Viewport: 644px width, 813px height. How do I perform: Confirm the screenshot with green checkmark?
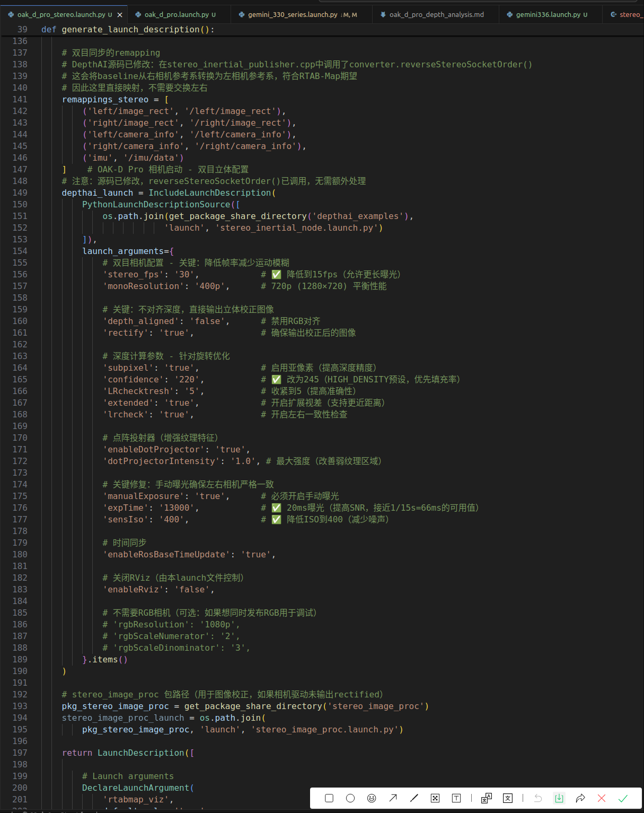tap(623, 798)
